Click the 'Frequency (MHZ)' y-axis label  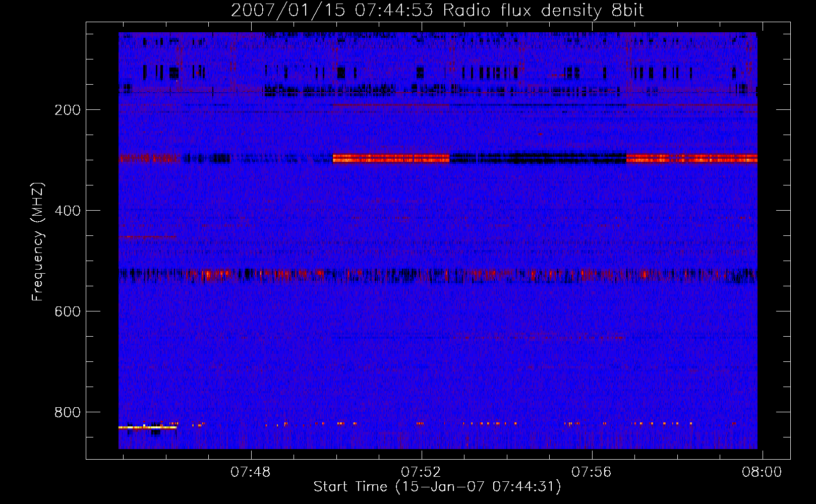coord(38,242)
